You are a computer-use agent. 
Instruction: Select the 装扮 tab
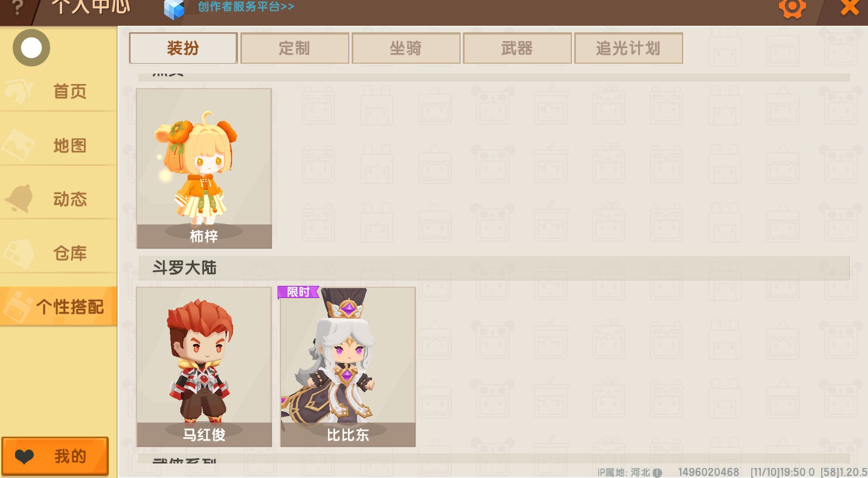[x=183, y=48]
